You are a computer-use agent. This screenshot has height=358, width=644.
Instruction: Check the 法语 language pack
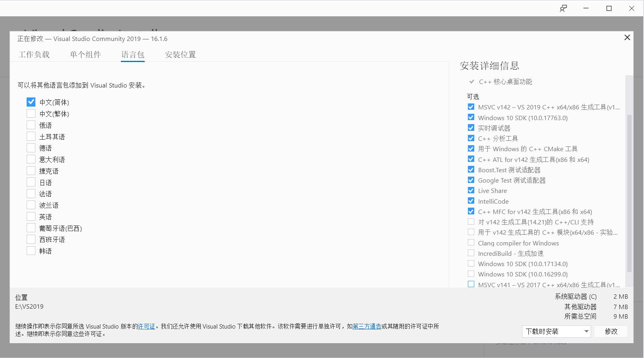click(31, 194)
